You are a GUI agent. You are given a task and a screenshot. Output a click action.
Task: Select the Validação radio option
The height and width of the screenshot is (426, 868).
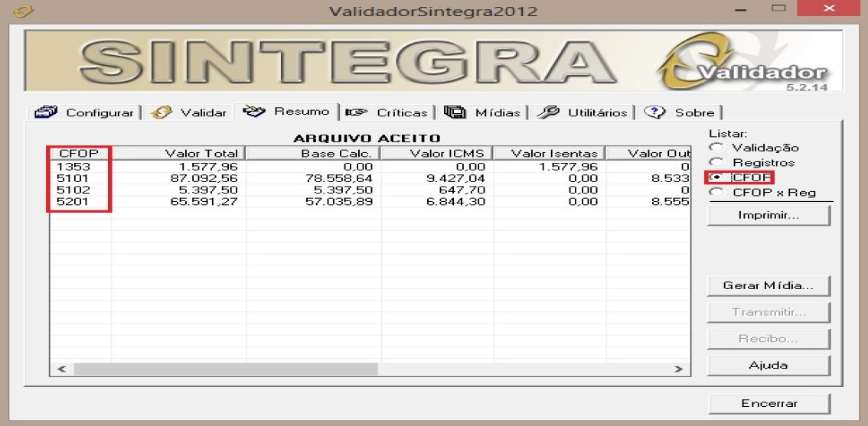click(x=716, y=148)
